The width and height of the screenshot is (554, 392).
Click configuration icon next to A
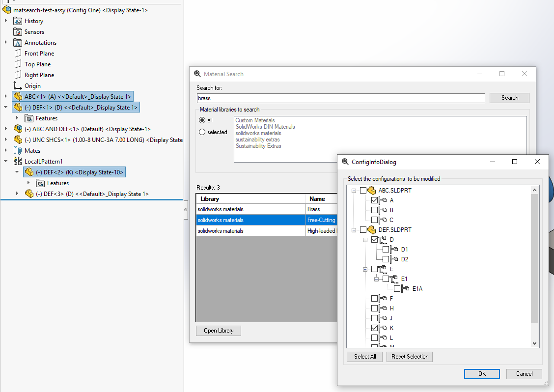(383, 200)
